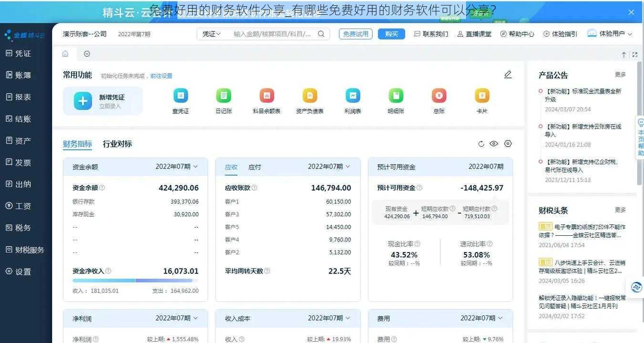Switch to the 行业对标 tab

pyautogui.click(x=117, y=144)
